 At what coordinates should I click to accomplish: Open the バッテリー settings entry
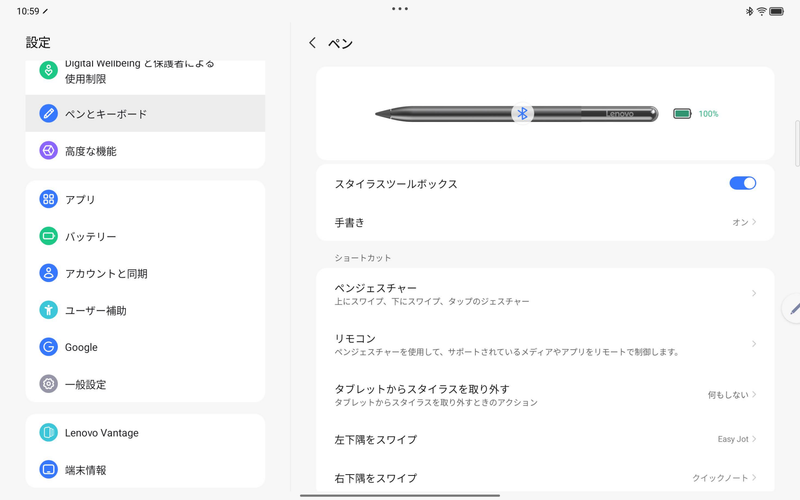(x=145, y=236)
